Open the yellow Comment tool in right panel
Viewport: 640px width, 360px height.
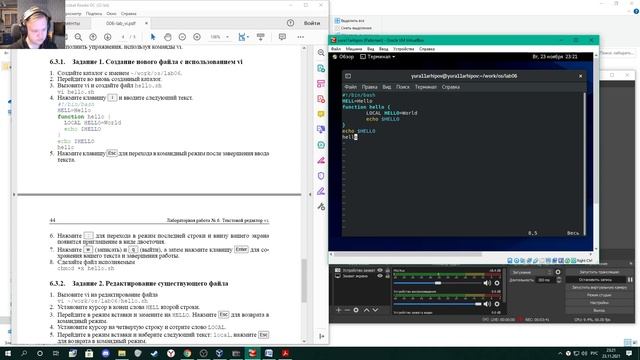tap(321, 114)
